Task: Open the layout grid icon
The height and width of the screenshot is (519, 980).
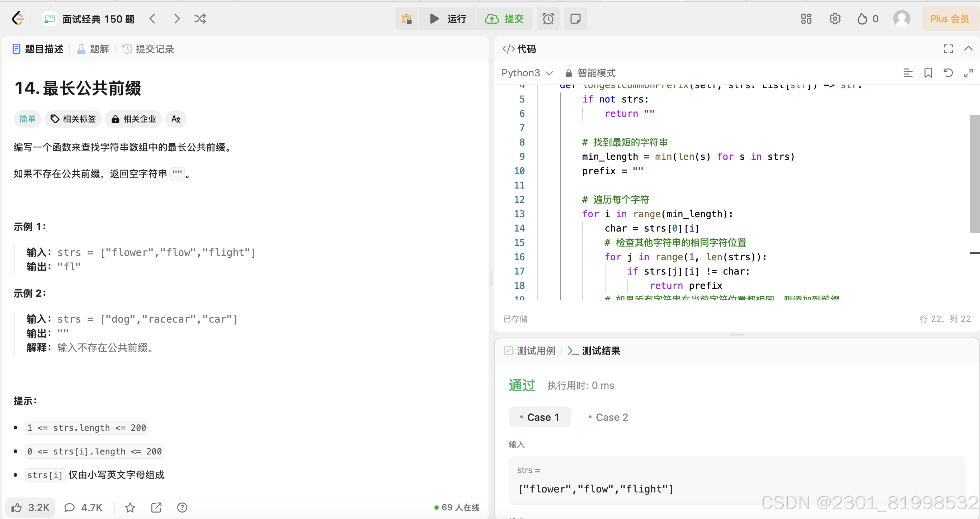Action: click(x=806, y=19)
